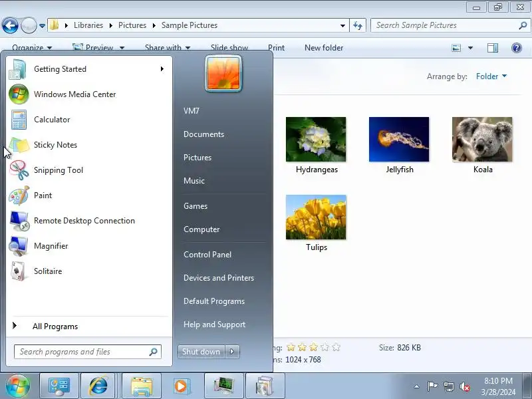This screenshot has width=532, height=399.
Task: Open the address bar history dropdown
Action: pyautogui.click(x=342, y=25)
